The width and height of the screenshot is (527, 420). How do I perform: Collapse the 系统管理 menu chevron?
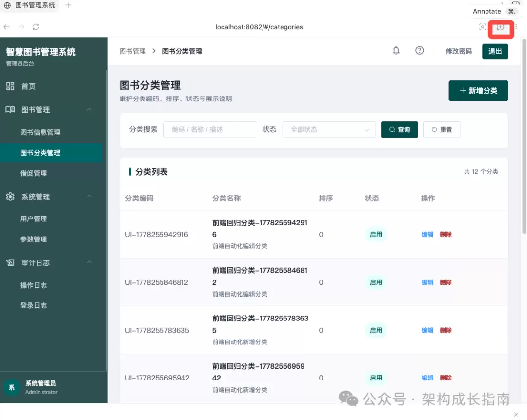[89, 196]
